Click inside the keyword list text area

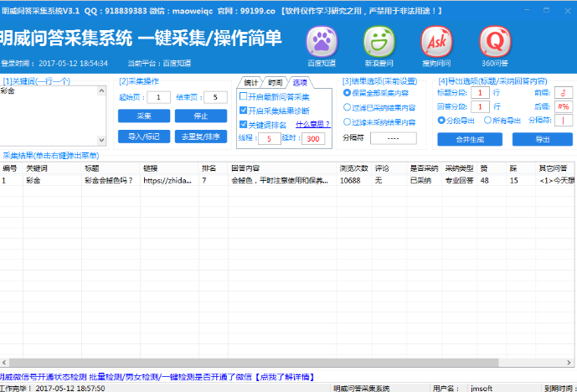coord(49,116)
